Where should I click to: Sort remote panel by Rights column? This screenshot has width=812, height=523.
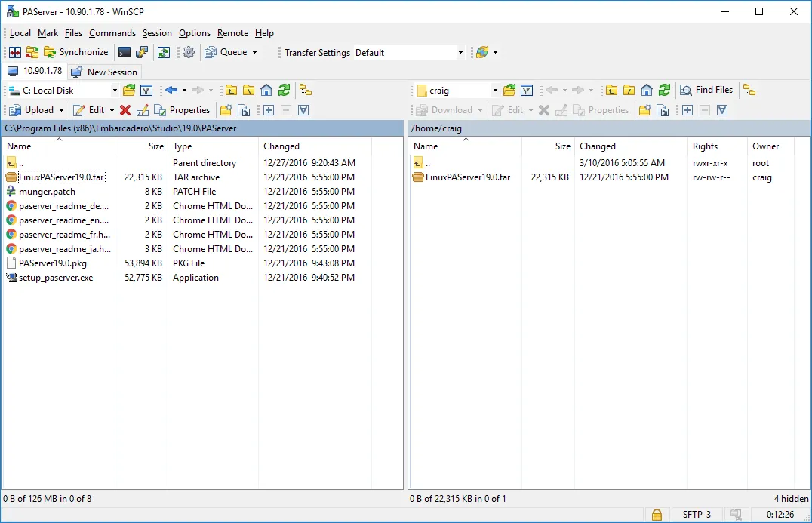click(706, 146)
